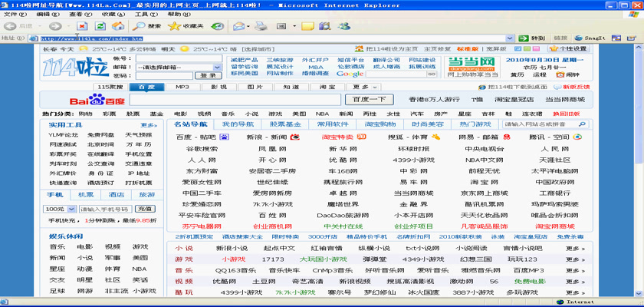644x307 pixels.
Task: Click the 114啦 site logo
Action: (76, 67)
